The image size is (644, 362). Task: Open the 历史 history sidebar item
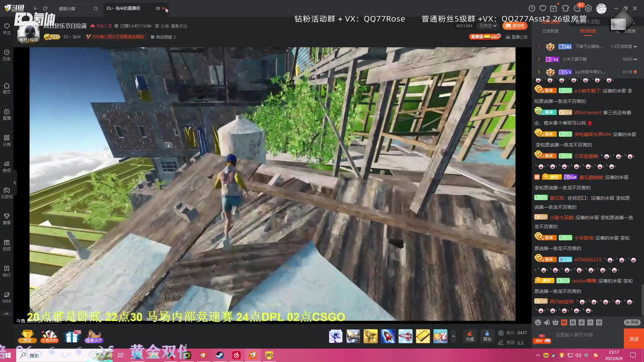tap(7, 55)
